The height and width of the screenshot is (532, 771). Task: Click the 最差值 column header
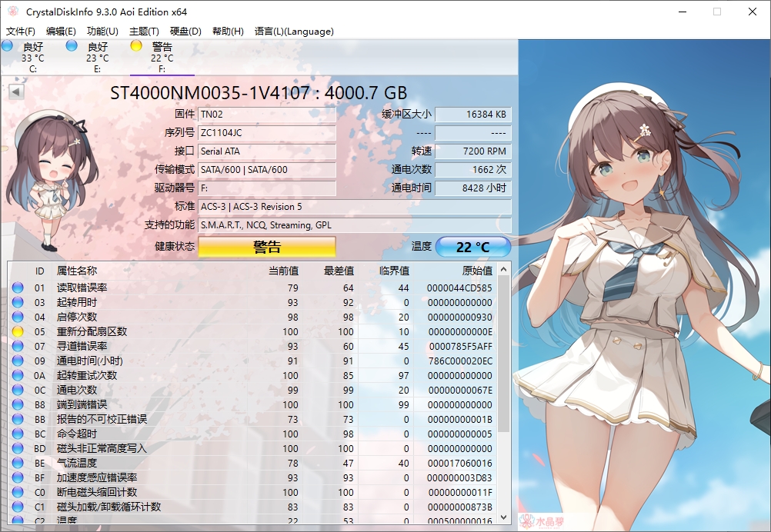[339, 271]
